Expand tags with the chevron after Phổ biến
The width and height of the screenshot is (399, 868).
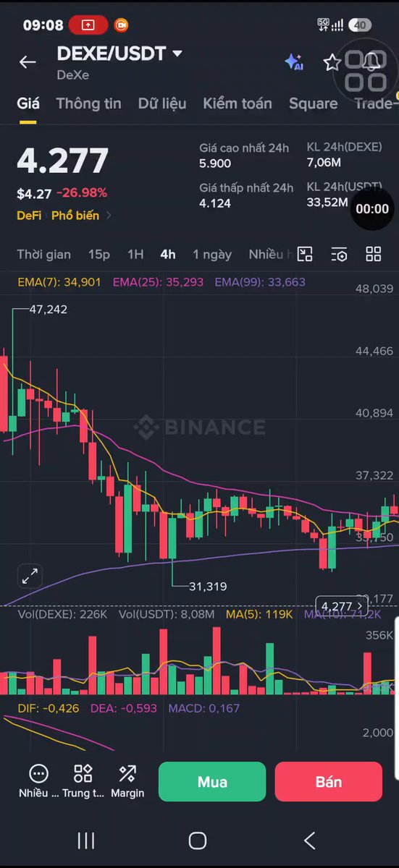point(109,216)
